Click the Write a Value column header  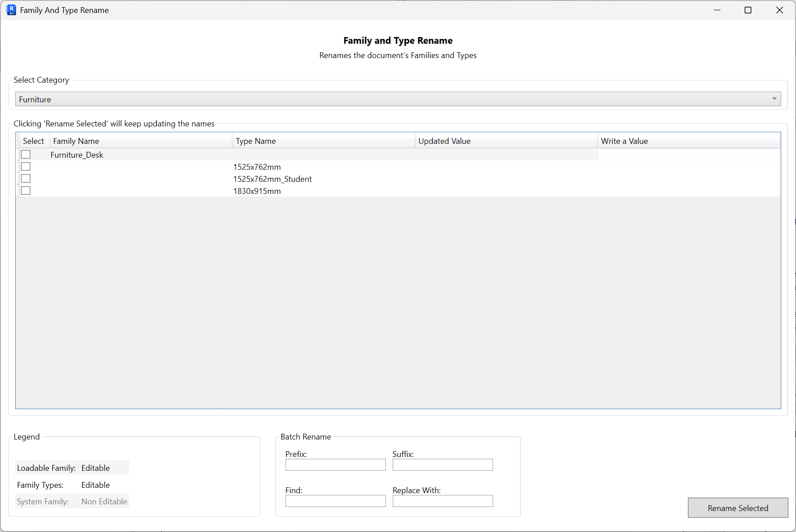(x=624, y=141)
